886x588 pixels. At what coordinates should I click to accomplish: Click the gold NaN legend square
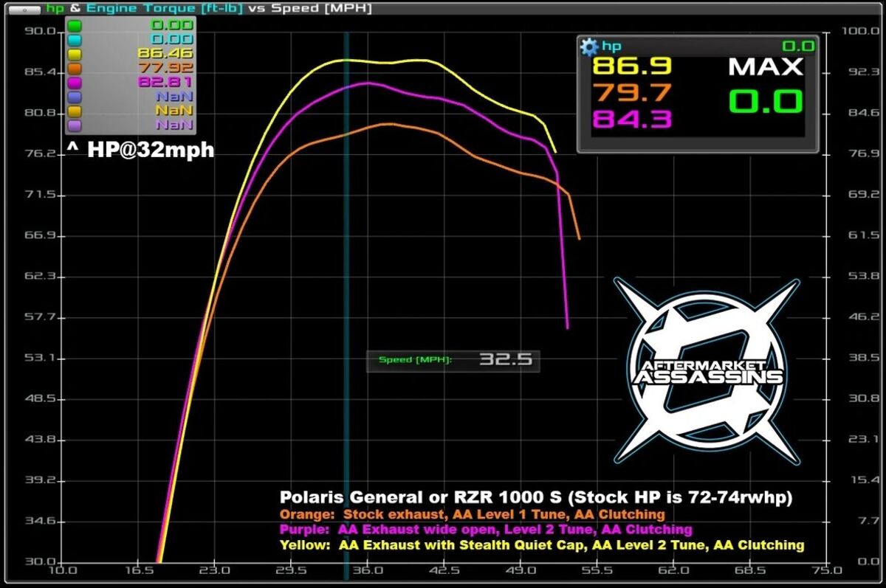pyautogui.click(x=73, y=111)
